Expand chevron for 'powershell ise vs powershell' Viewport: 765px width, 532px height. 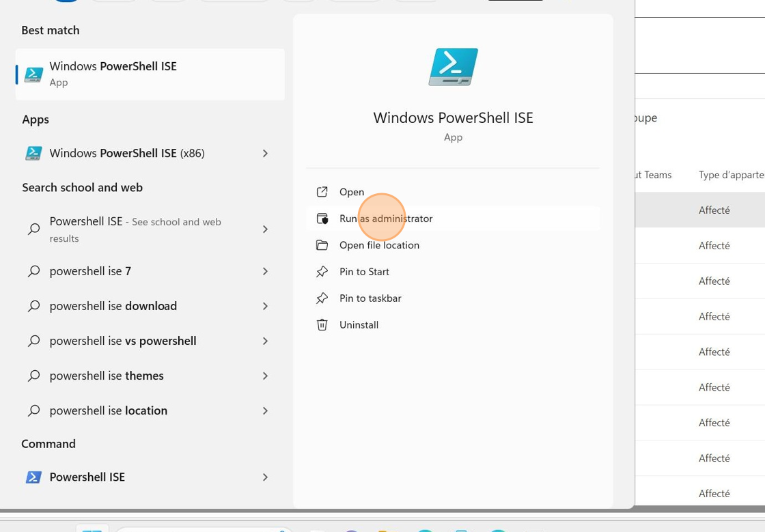265,341
